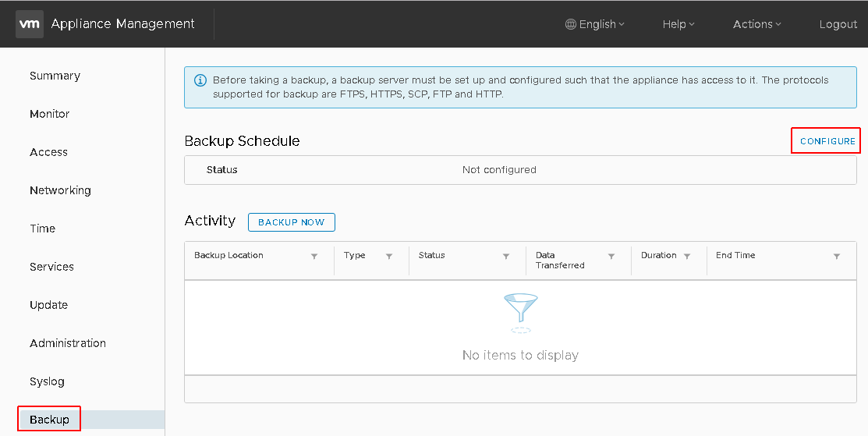Click the globe language icon

(x=571, y=24)
